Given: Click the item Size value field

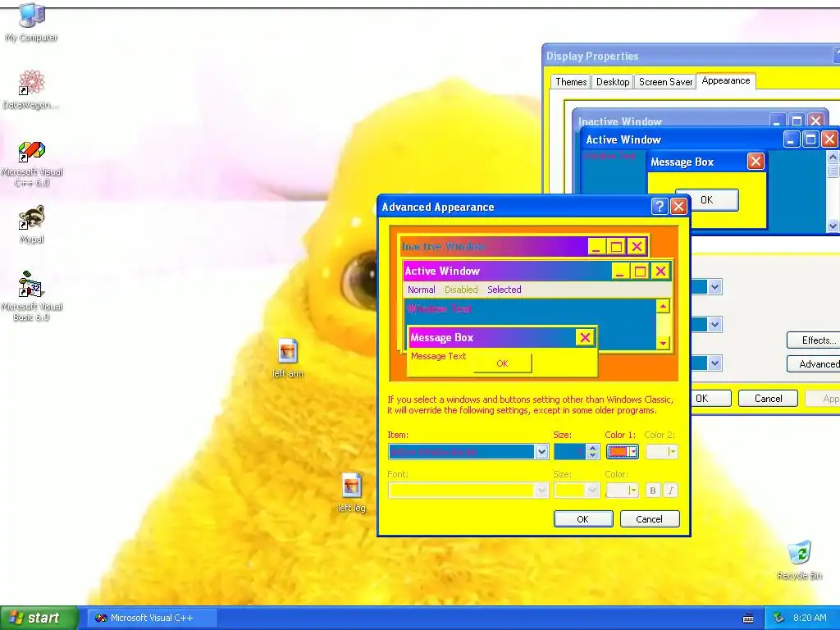Looking at the screenshot, I should (569, 452).
